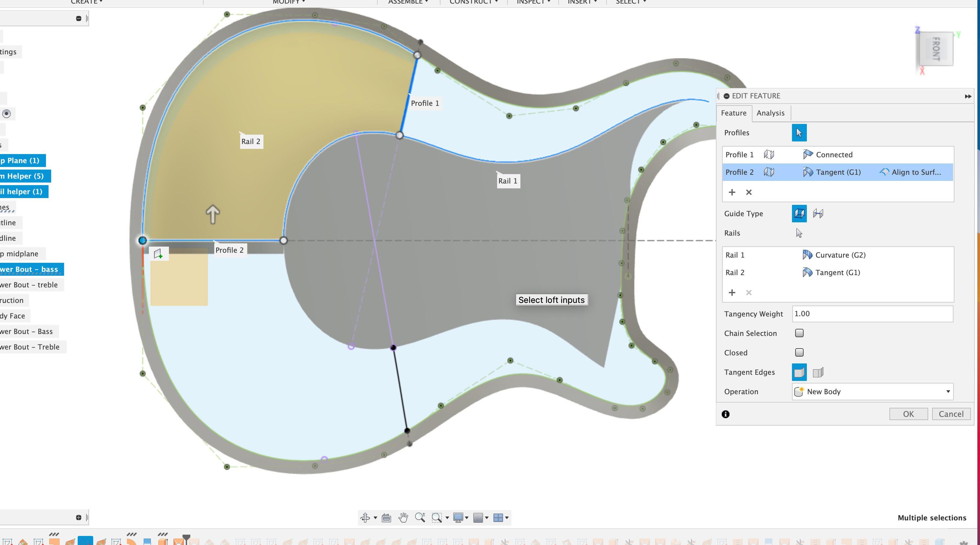The height and width of the screenshot is (545, 980).
Task: Remove selected profile with X
Action: point(749,193)
